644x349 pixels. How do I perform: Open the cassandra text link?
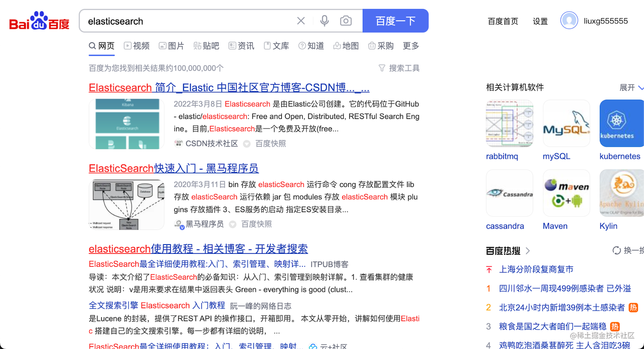tap(505, 226)
